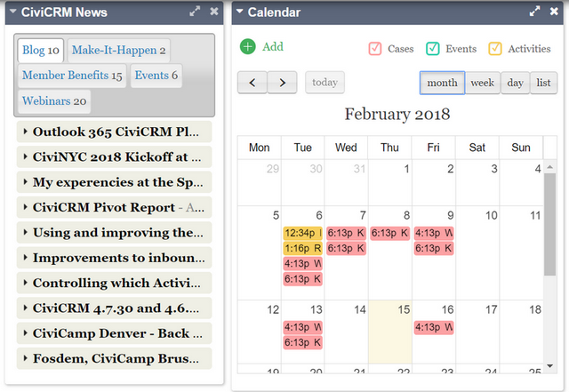Expand the CiviCRM Pivot Report news item
This screenshot has width=569, height=392.
pyautogui.click(x=115, y=207)
